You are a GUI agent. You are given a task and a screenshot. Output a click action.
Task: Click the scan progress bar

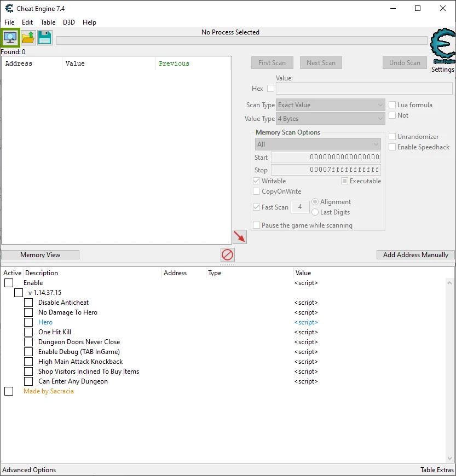point(241,40)
